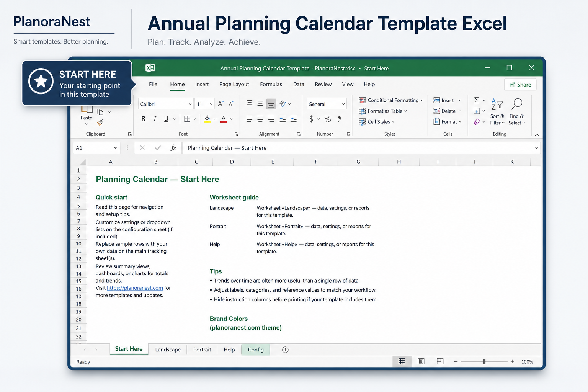Image resolution: width=588 pixels, height=392 pixels.
Task: Switch to Page Break Preview icon
Action: pyautogui.click(x=440, y=361)
